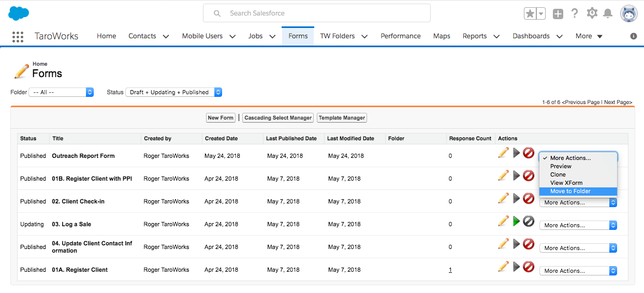Open the user avatar profile menu
Screen dimensions: 644x293
point(629,14)
